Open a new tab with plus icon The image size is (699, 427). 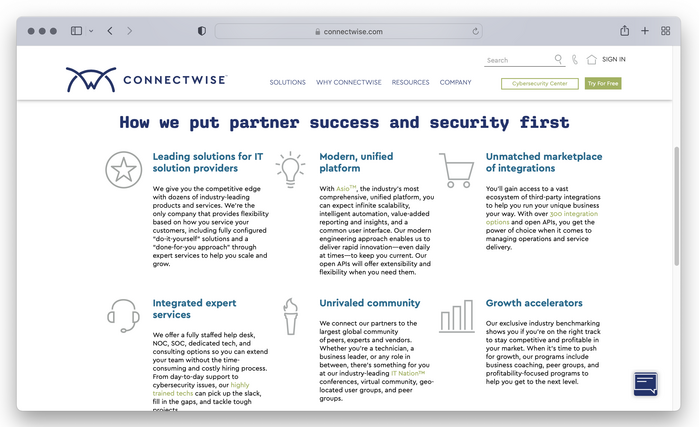(645, 31)
